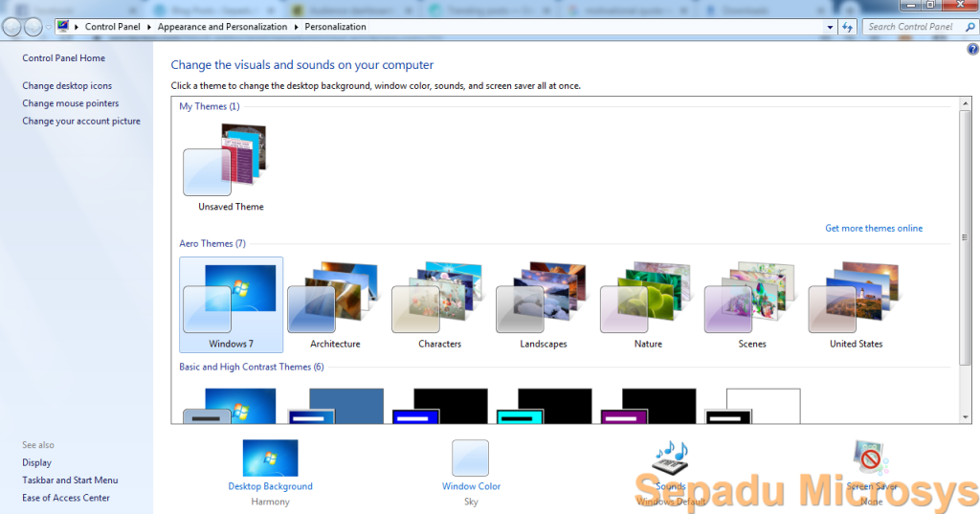
Task: Apply the black theme with blue title bar
Action: (x=439, y=405)
